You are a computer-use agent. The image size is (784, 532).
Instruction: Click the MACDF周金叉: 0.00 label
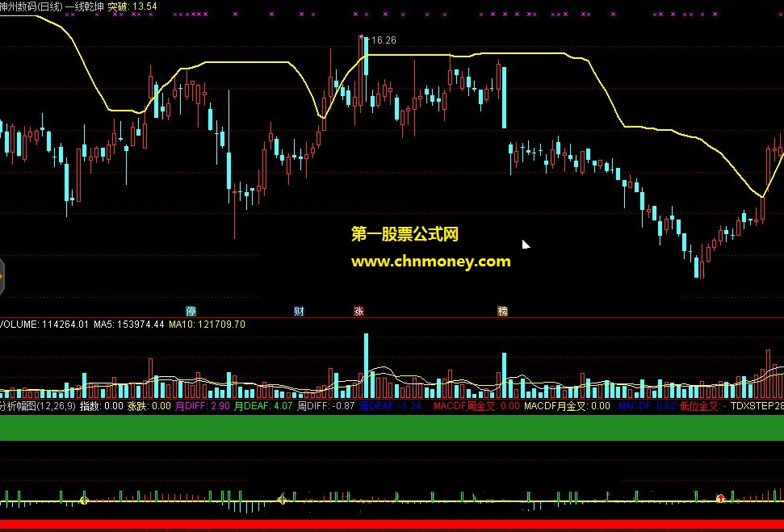(476, 406)
